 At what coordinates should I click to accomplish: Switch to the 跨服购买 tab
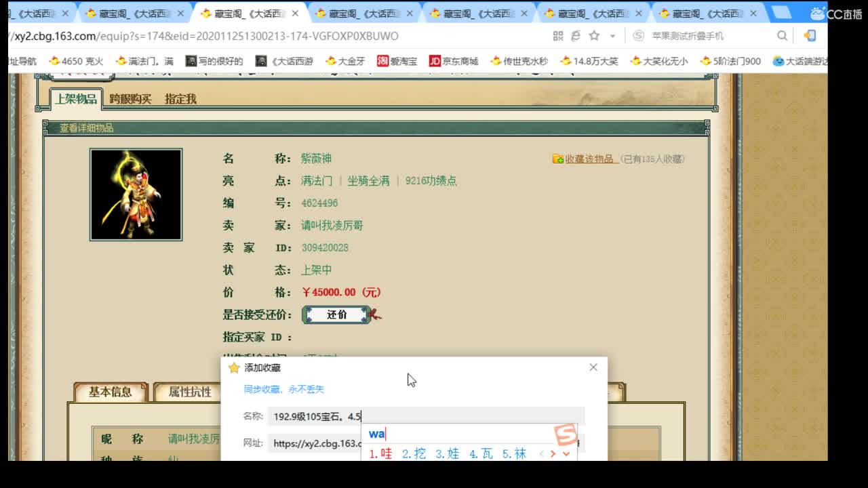(x=130, y=99)
